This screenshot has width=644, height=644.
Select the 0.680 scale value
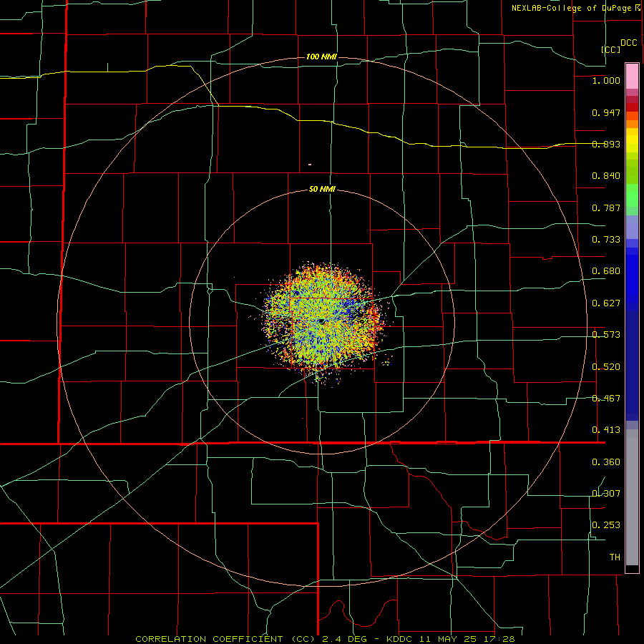point(606,271)
